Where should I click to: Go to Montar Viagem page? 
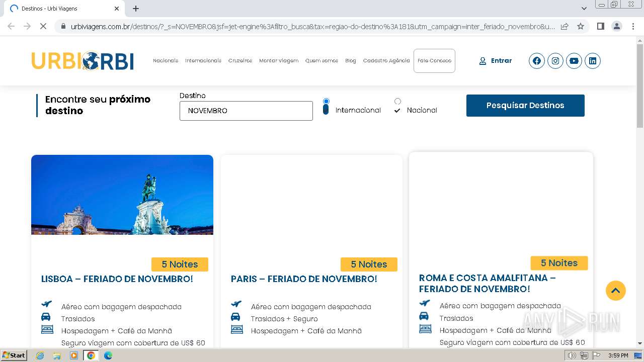[x=279, y=61]
